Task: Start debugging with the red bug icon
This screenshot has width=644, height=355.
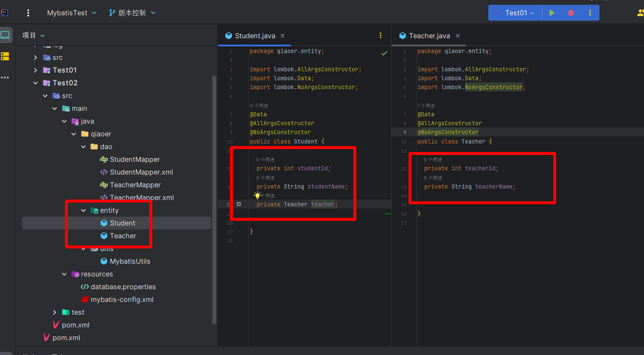Action: point(571,13)
